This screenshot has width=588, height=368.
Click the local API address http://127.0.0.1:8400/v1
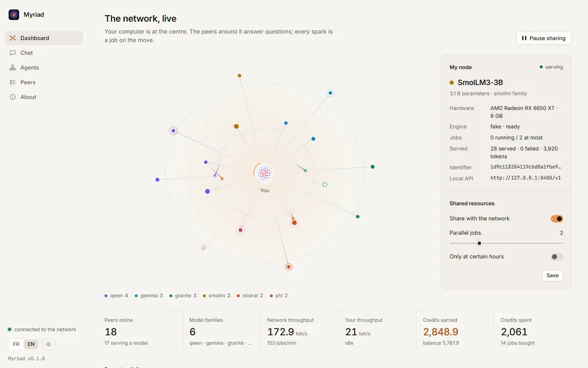click(x=526, y=178)
